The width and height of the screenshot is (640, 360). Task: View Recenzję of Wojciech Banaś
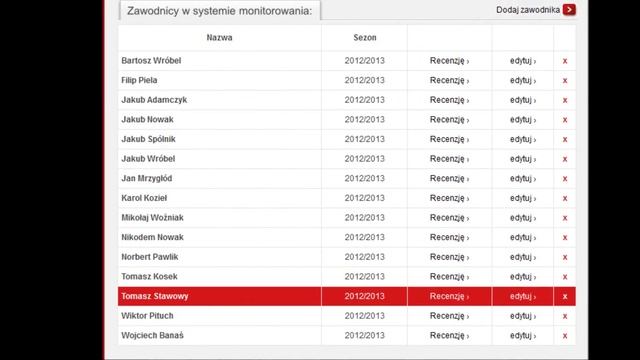click(449, 336)
